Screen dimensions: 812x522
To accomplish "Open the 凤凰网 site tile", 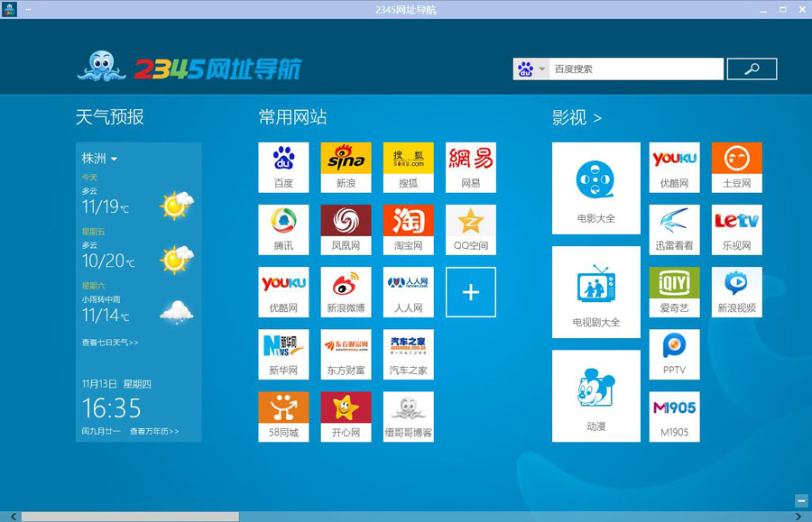I will tap(346, 230).
